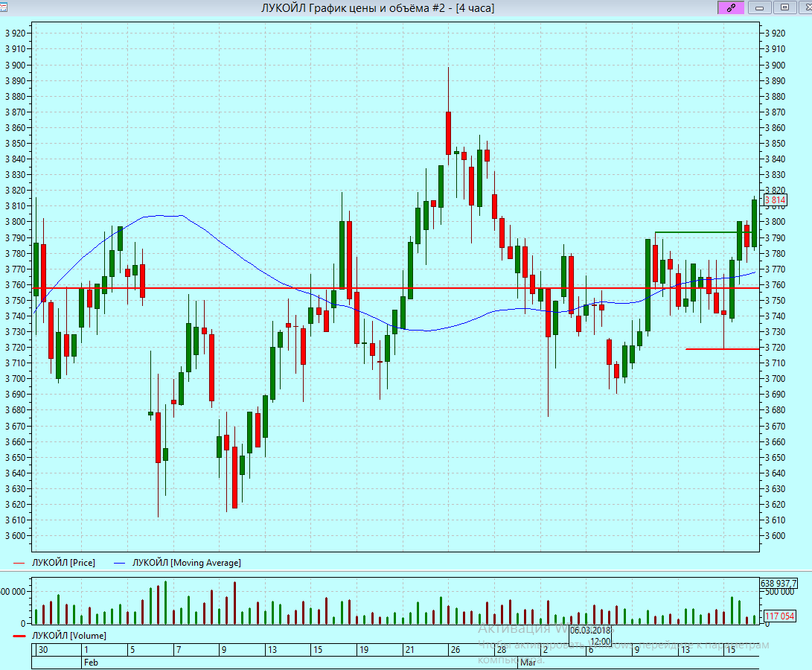Click date label 19 on time axis

coord(364,649)
